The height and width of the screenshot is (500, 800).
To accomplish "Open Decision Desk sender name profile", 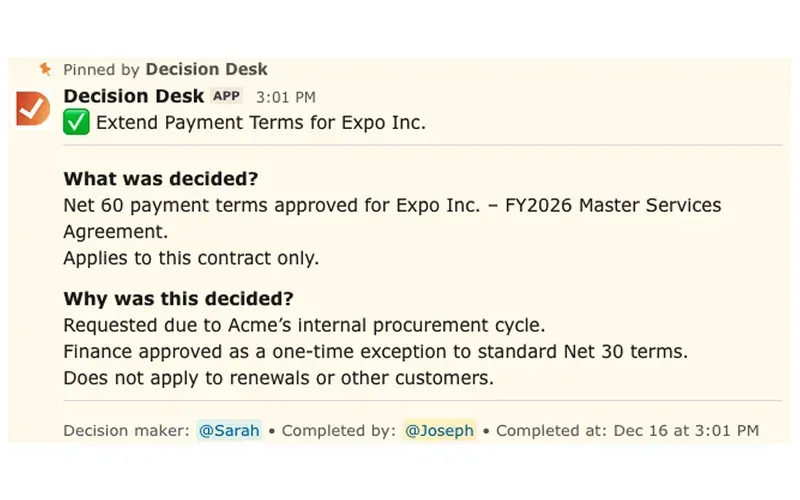I will click(133, 96).
